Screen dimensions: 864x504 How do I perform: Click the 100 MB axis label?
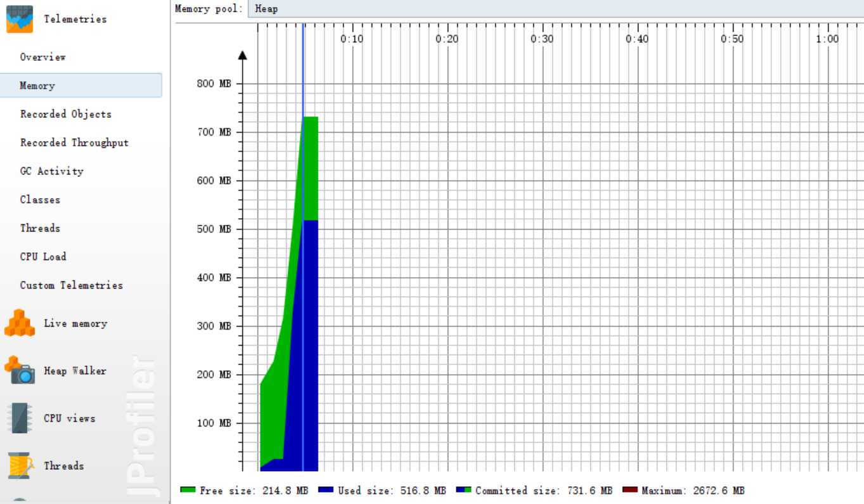[216, 423]
